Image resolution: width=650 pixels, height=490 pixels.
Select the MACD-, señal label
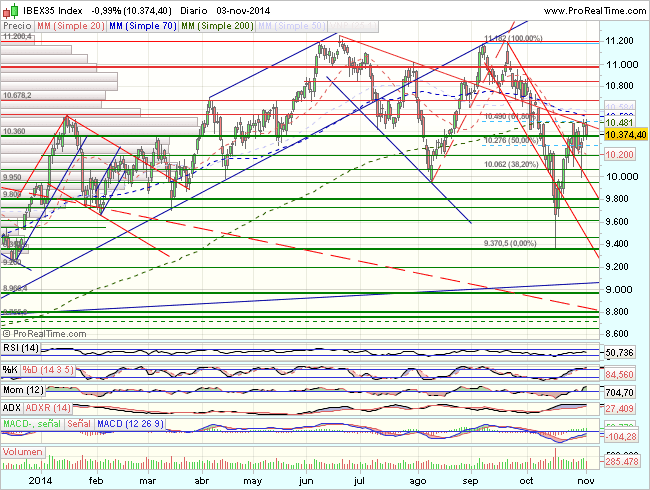[32, 424]
